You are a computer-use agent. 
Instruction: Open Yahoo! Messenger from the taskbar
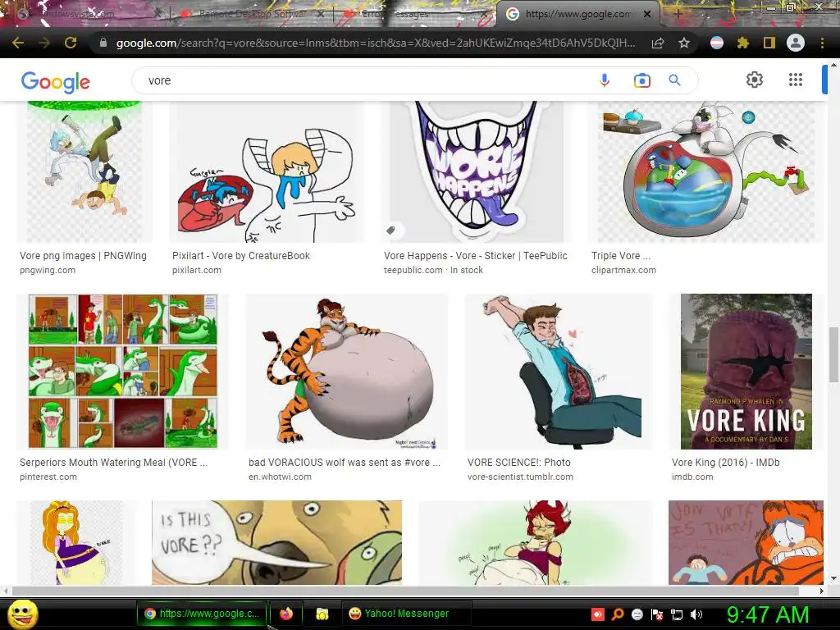(x=406, y=614)
